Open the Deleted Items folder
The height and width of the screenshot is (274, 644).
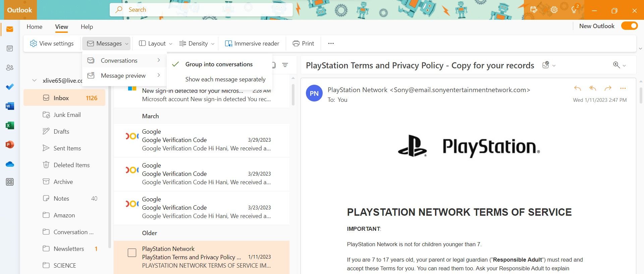click(64, 165)
